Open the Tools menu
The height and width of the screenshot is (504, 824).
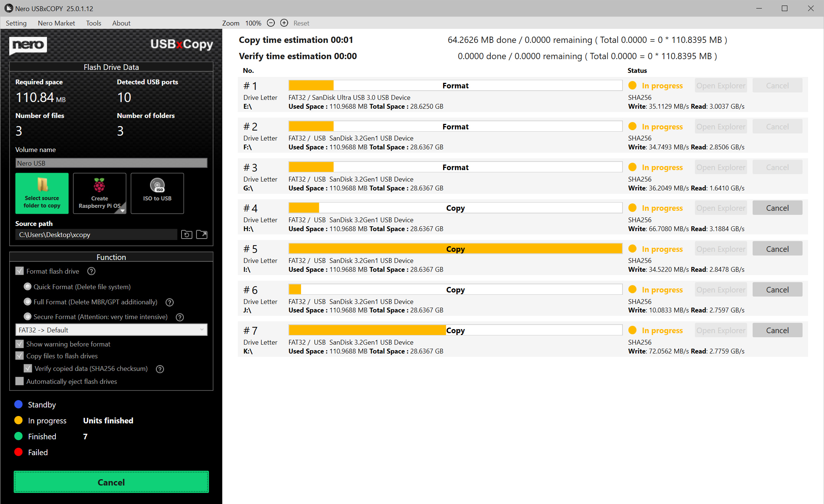pyautogui.click(x=94, y=23)
